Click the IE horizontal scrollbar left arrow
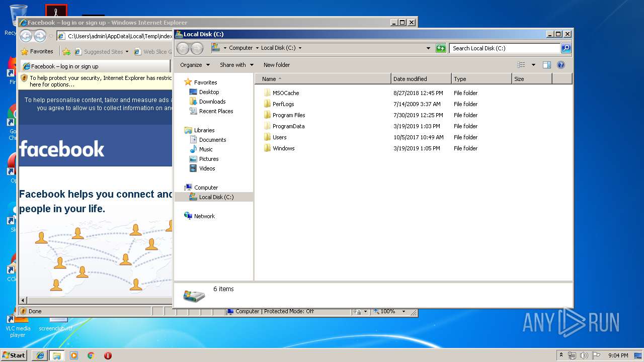Image resolution: width=644 pixels, height=362 pixels. coord(23,300)
